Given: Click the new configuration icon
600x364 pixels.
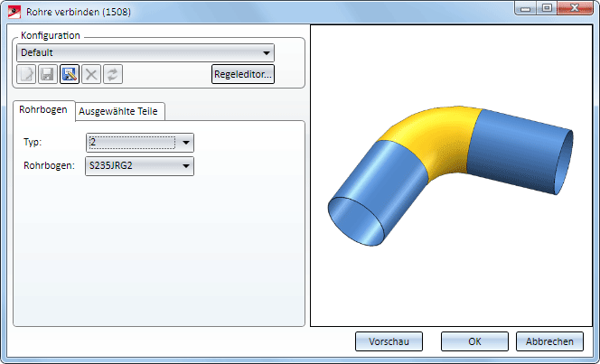Looking at the screenshot, I should [26, 74].
